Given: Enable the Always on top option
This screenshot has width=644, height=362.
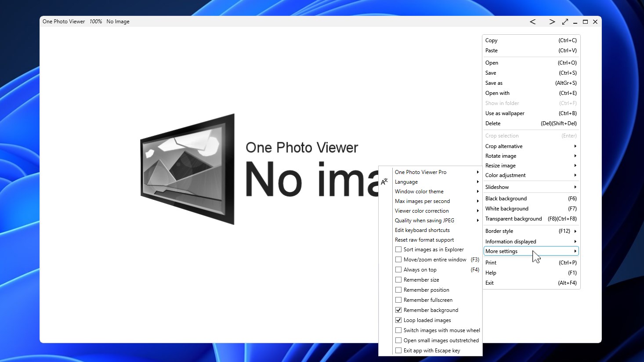Looking at the screenshot, I should coord(398,269).
